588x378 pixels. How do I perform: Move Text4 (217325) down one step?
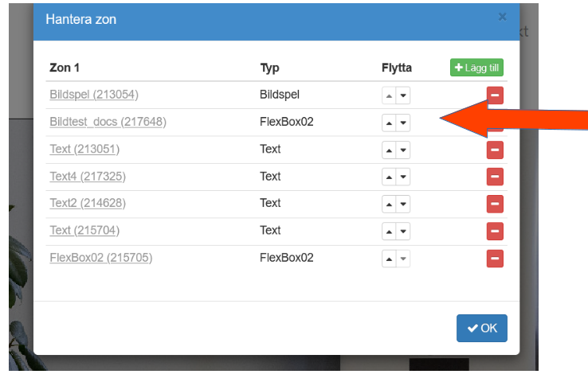point(403,177)
